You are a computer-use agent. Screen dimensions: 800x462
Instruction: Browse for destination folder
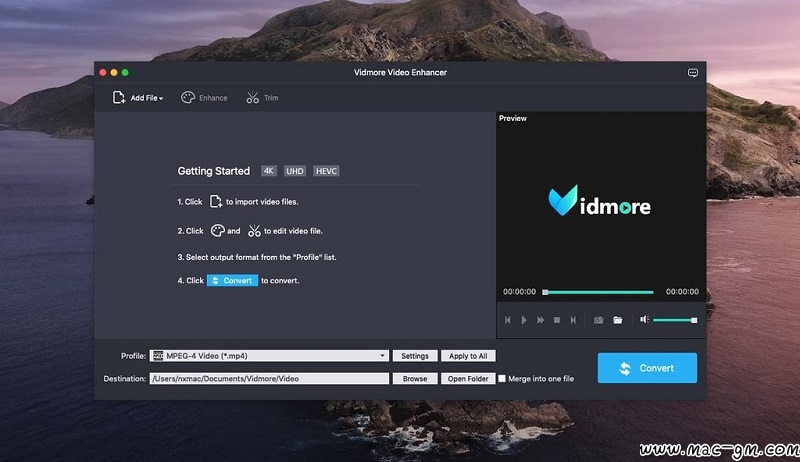pos(415,378)
